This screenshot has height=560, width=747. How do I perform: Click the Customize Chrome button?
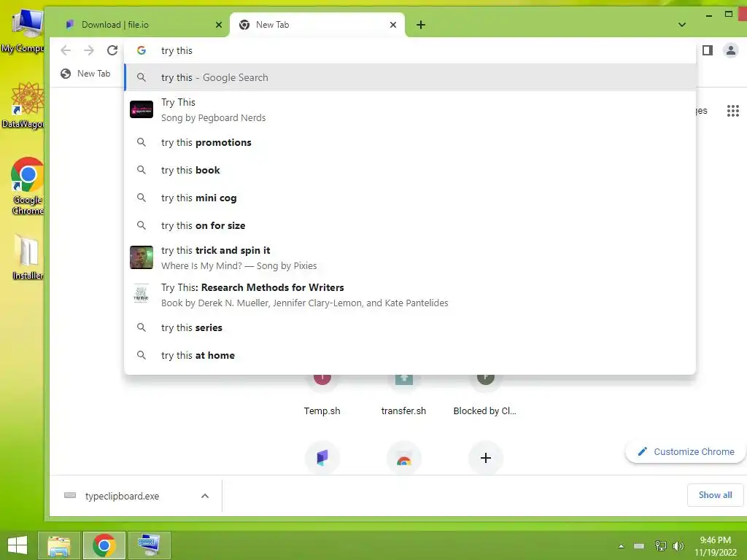coord(686,451)
